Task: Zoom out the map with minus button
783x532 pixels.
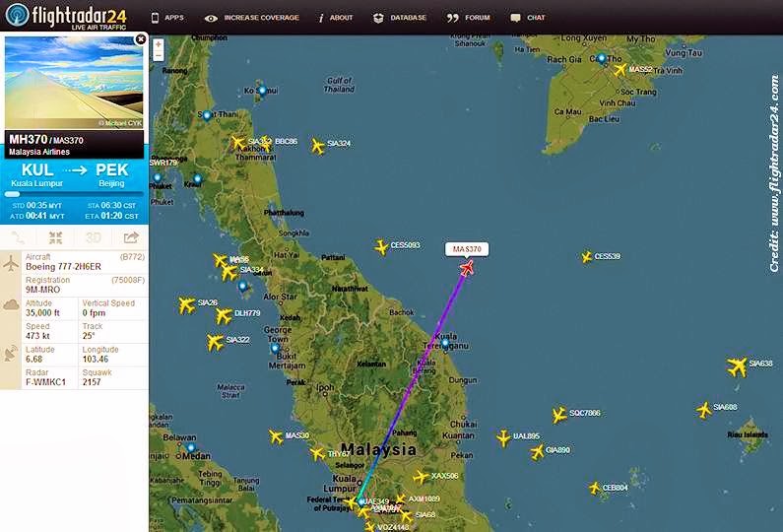Action: 159,56
